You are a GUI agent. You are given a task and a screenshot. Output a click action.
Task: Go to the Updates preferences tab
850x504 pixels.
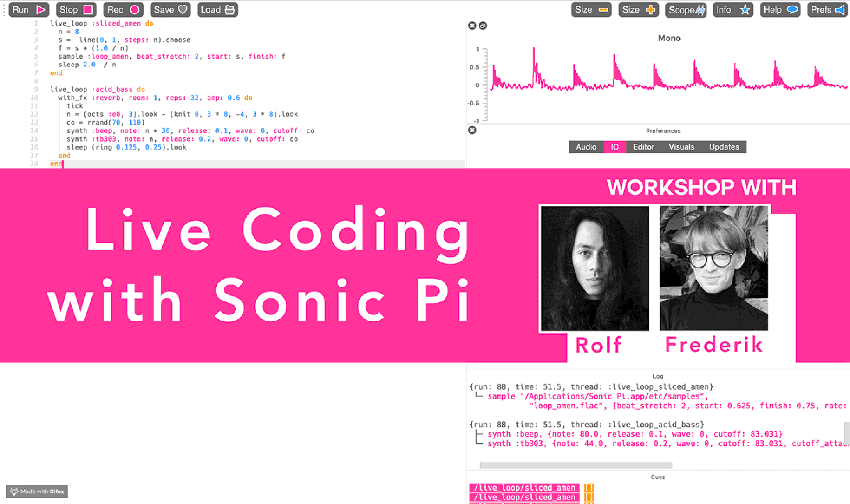(x=724, y=147)
